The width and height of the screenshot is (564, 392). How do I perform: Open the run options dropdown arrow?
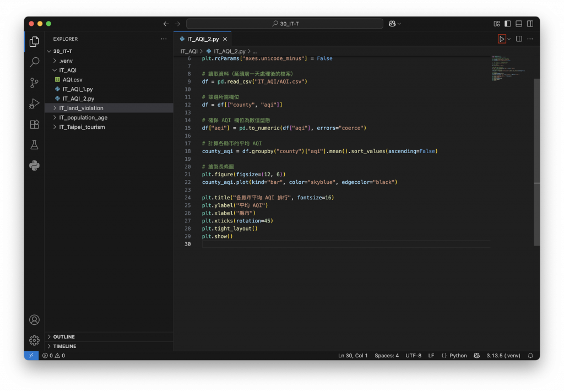click(x=509, y=39)
